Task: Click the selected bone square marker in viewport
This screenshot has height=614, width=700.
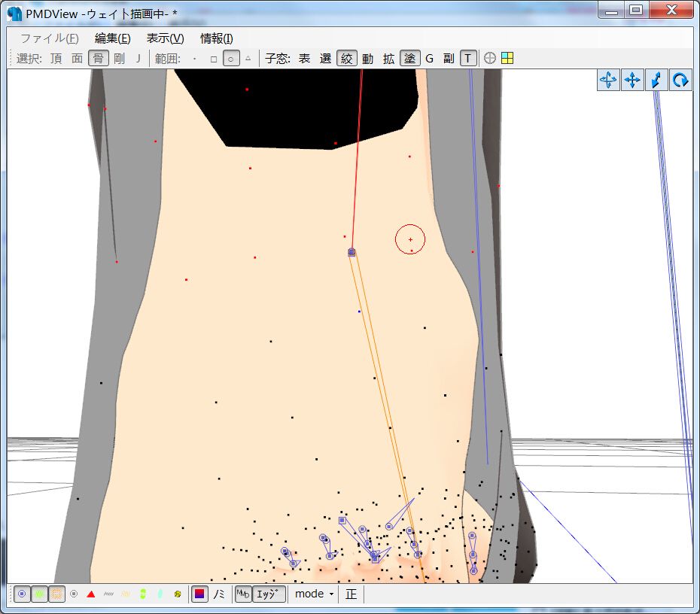Action: point(352,253)
